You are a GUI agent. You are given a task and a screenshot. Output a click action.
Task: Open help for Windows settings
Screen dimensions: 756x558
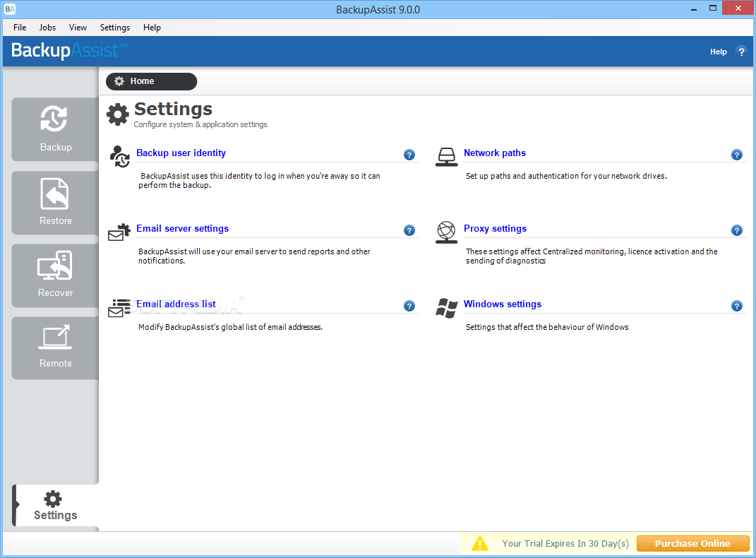737,306
